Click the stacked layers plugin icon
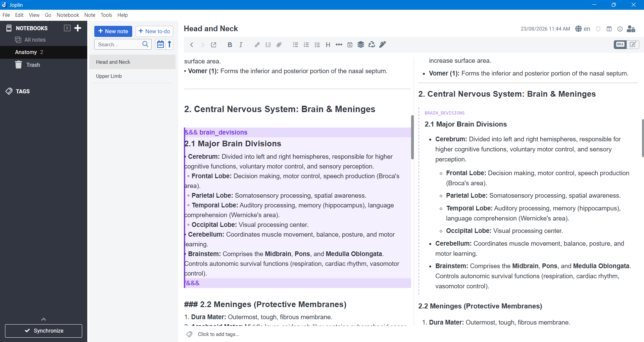Screen dimensions: 644x342 click(x=361, y=45)
